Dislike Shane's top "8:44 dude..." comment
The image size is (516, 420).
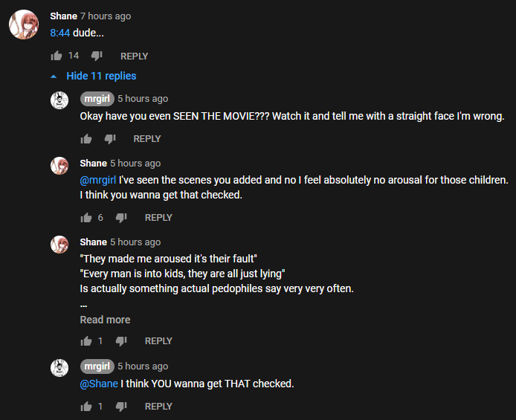point(96,56)
